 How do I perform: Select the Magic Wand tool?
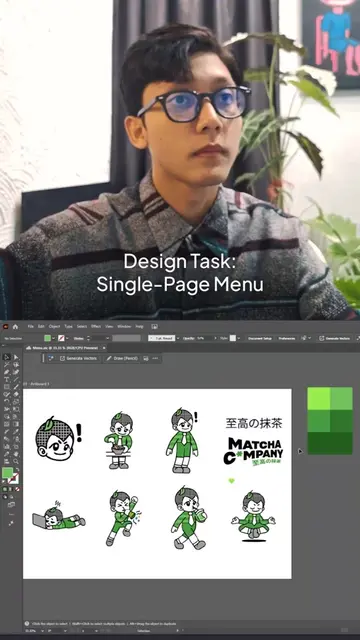point(7,364)
